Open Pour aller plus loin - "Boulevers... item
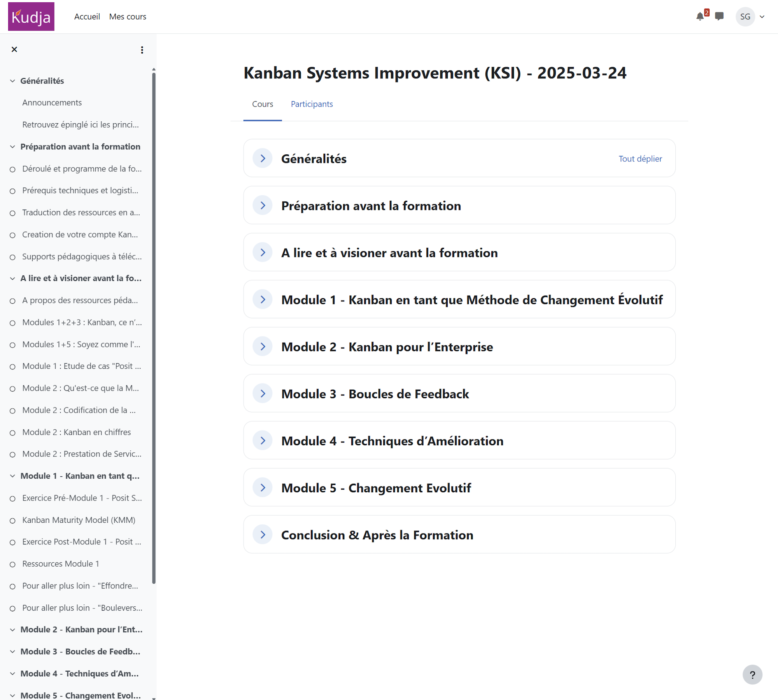 pos(82,608)
